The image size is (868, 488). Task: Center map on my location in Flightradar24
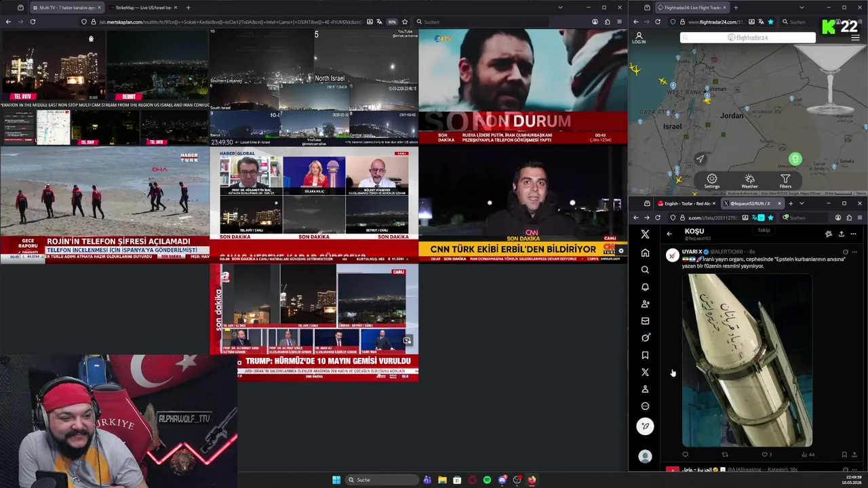[701, 159]
